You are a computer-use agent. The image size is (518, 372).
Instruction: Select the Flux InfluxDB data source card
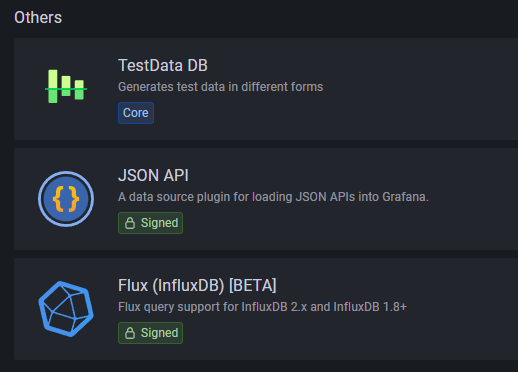[x=266, y=309]
